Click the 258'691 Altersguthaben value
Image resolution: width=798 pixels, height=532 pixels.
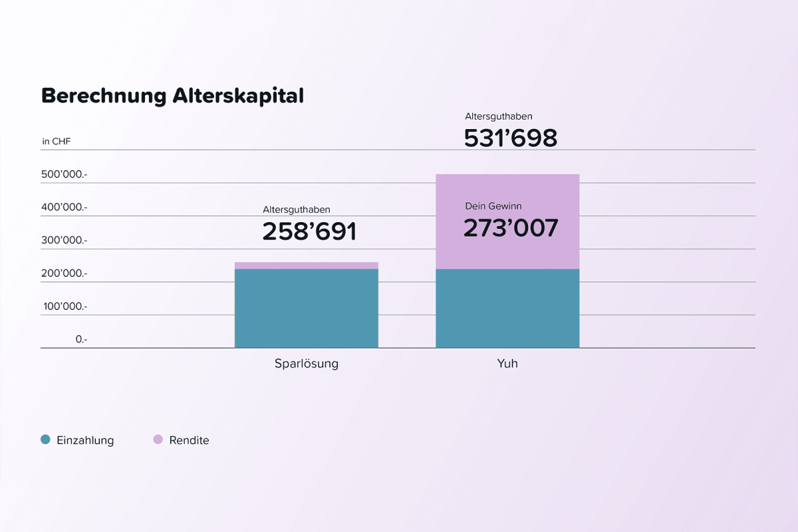coord(309,231)
